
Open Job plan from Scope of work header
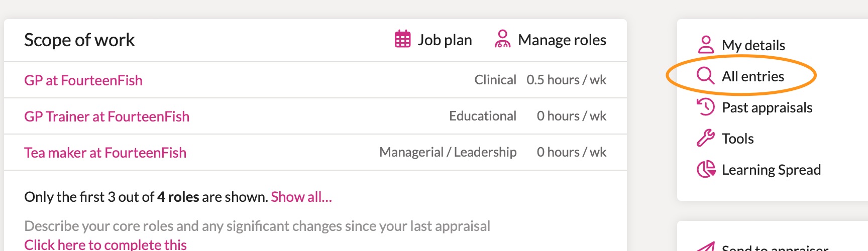(445, 40)
